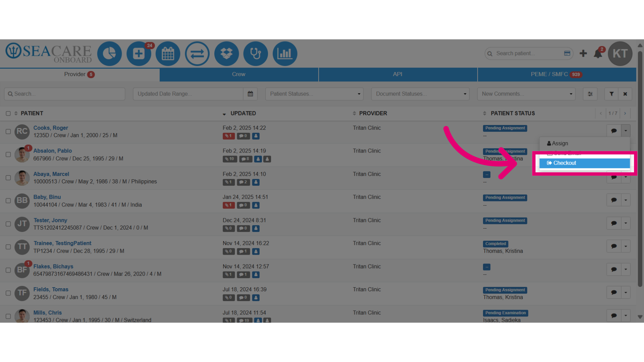Check the box for Tester, Jonny
The width and height of the screenshot is (644, 362).
[x=8, y=224]
